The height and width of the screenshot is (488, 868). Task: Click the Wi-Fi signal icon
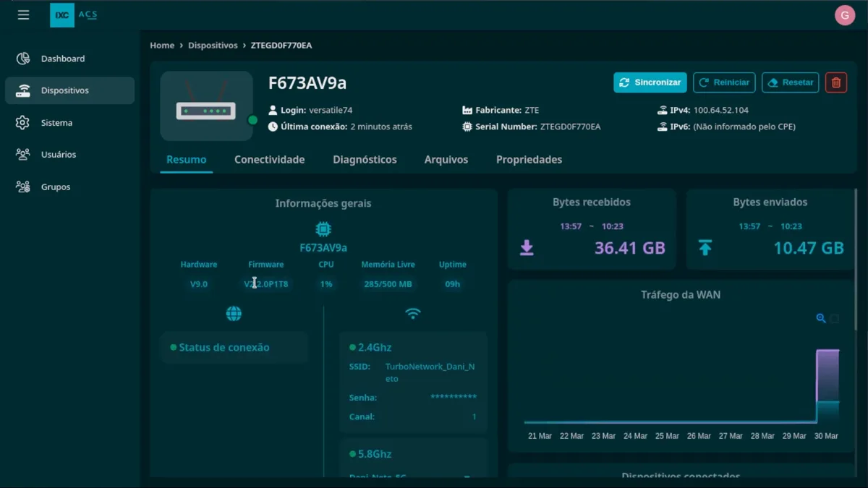[x=413, y=314]
